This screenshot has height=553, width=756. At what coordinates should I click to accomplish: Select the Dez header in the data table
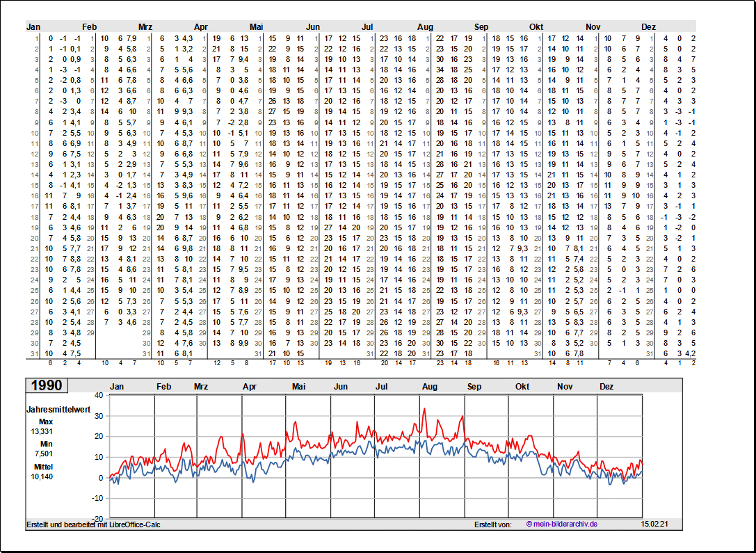point(648,27)
